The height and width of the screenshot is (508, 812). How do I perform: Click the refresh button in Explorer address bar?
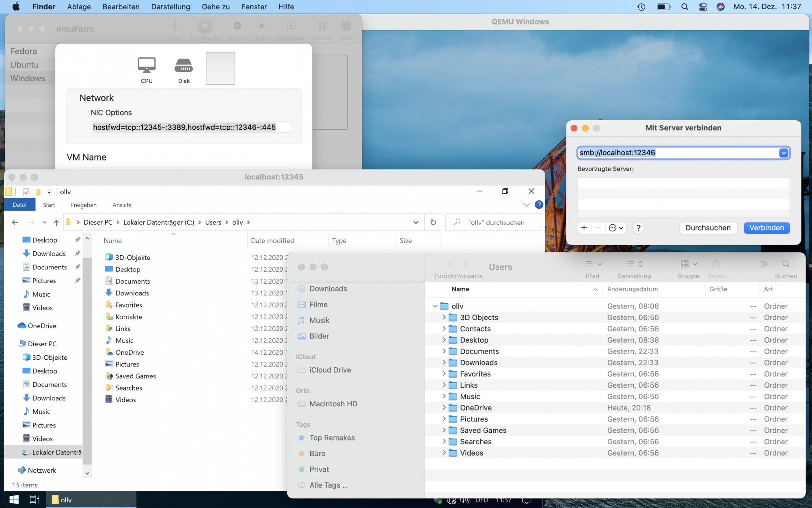click(x=433, y=222)
